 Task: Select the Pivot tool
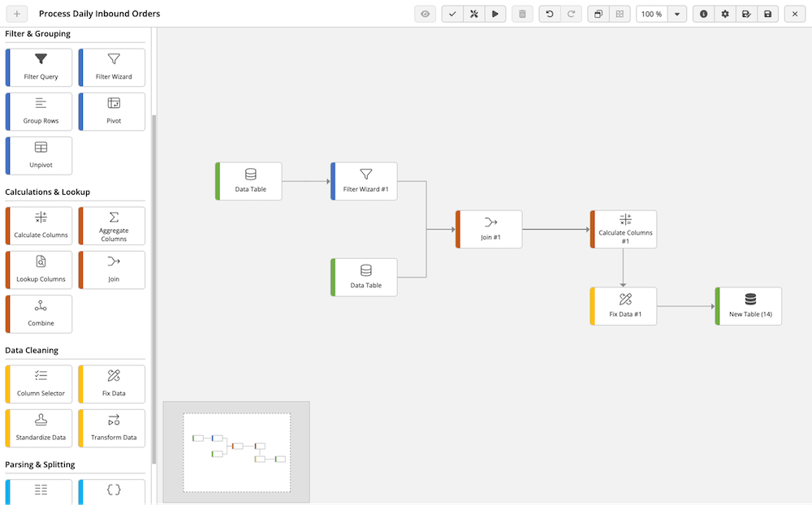[112, 111]
